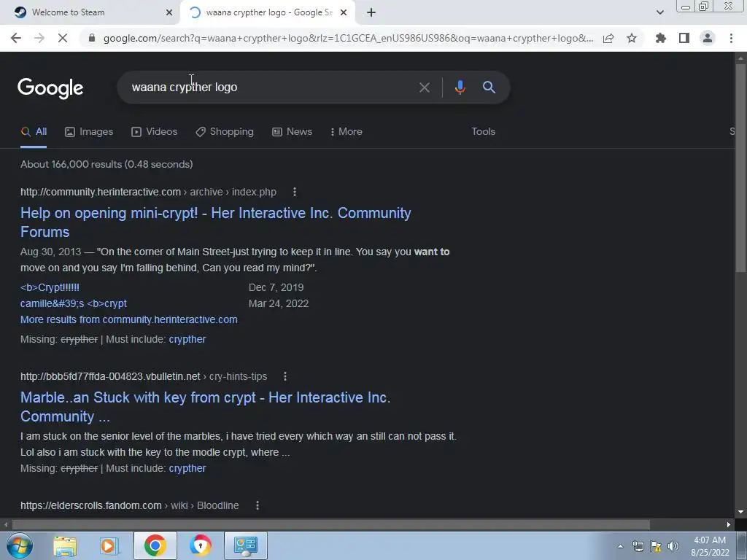Close the waana crypther logo tab
This screenshot has height=560, width=747.
pyautogui.click(x=344, y=12)
